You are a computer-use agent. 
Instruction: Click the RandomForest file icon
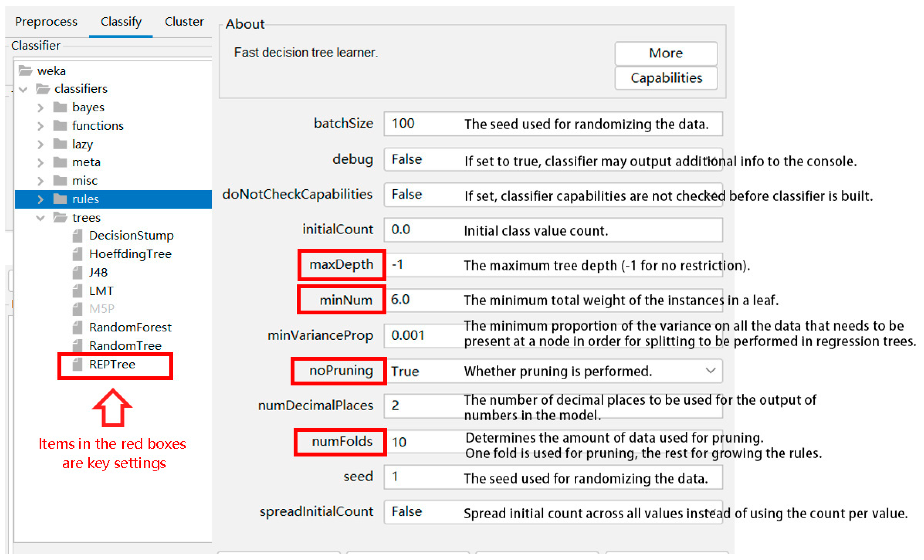(77, 327)
